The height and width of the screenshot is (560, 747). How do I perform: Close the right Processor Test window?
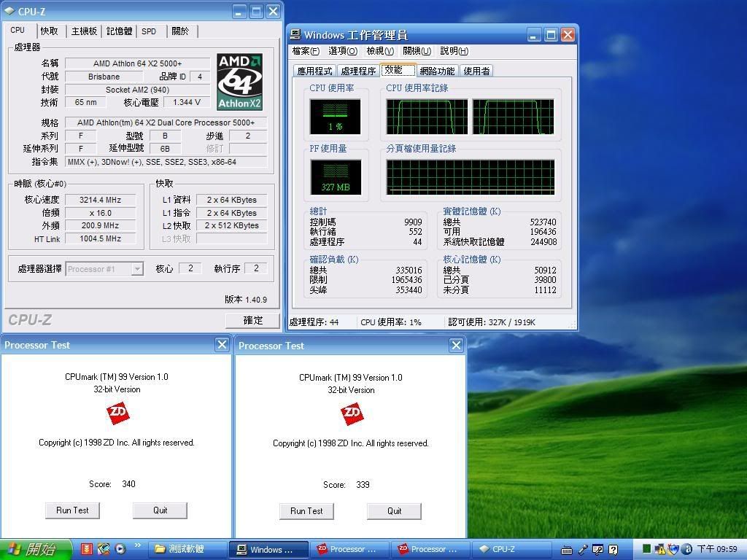(x=456, y=345)
